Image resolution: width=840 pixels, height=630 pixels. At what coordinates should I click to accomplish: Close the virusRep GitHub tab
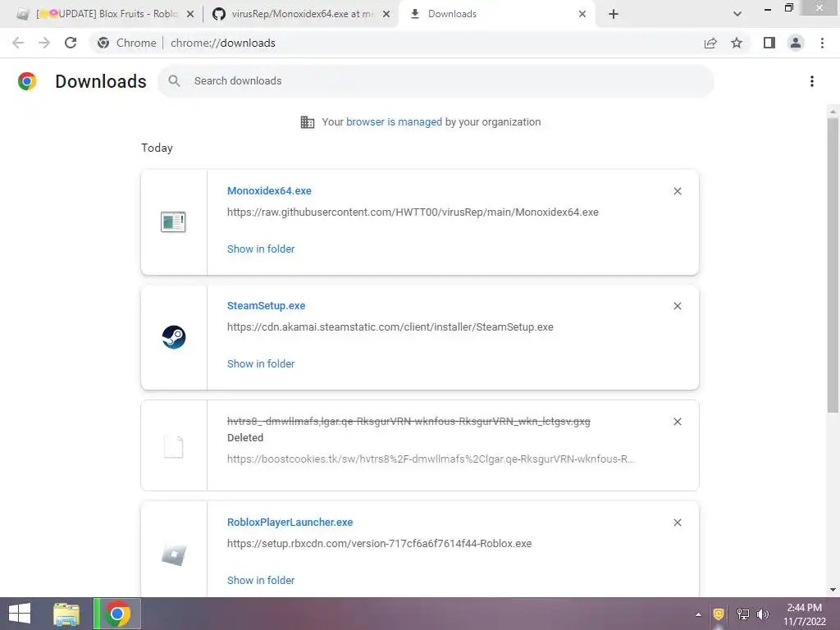point(386,14)
